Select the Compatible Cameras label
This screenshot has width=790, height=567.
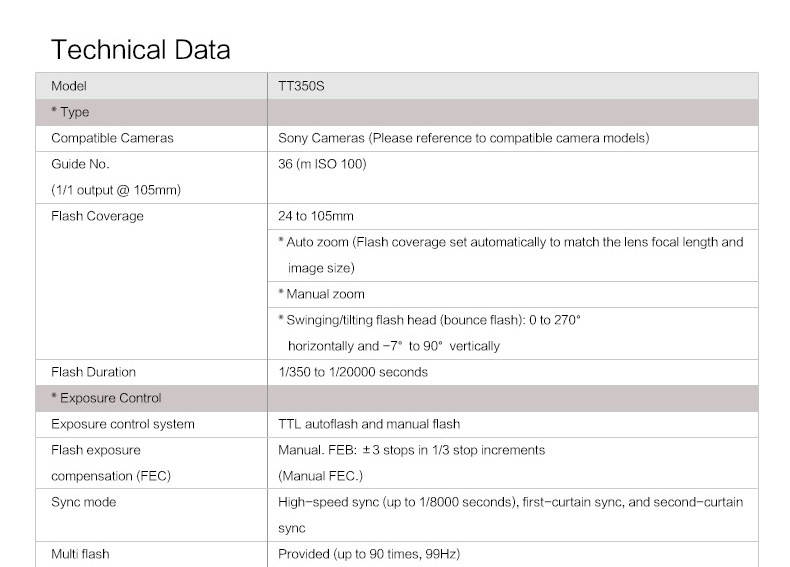pyautogui.click(x=112, y=138)
